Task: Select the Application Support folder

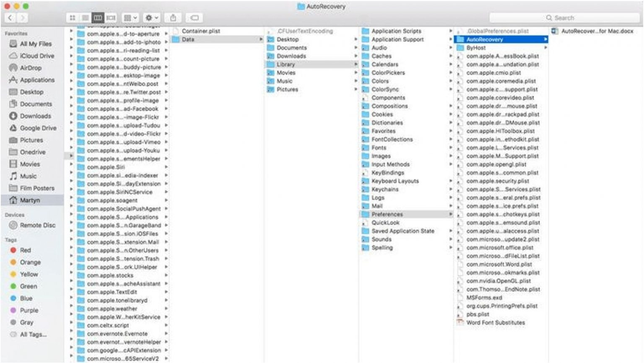Action: point(397,39)
